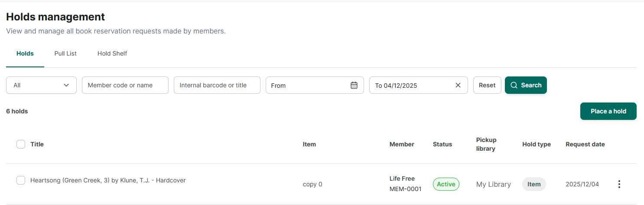Focus the Internal barcode or title field
644x205 pixels.
click(x=217, y=85)
